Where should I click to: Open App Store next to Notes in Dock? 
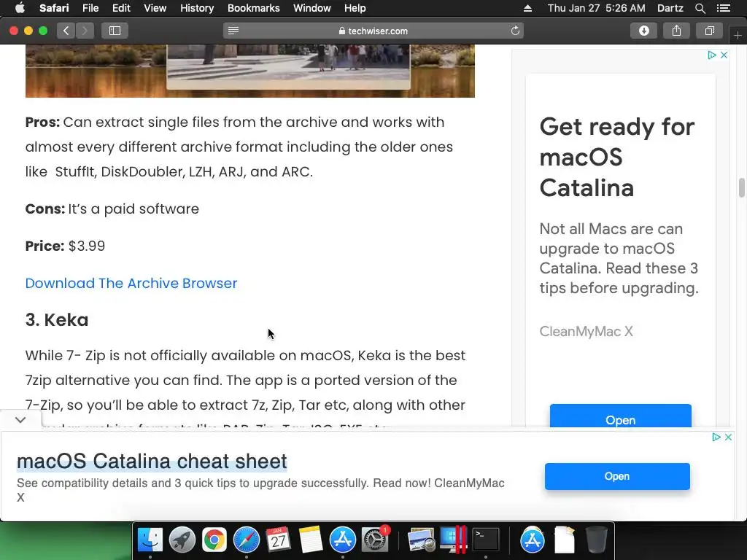[x=343, y=540]
